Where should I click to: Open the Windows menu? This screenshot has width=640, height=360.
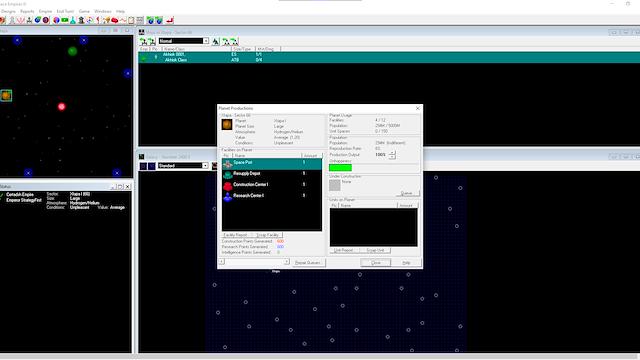(x=102, y=11)
